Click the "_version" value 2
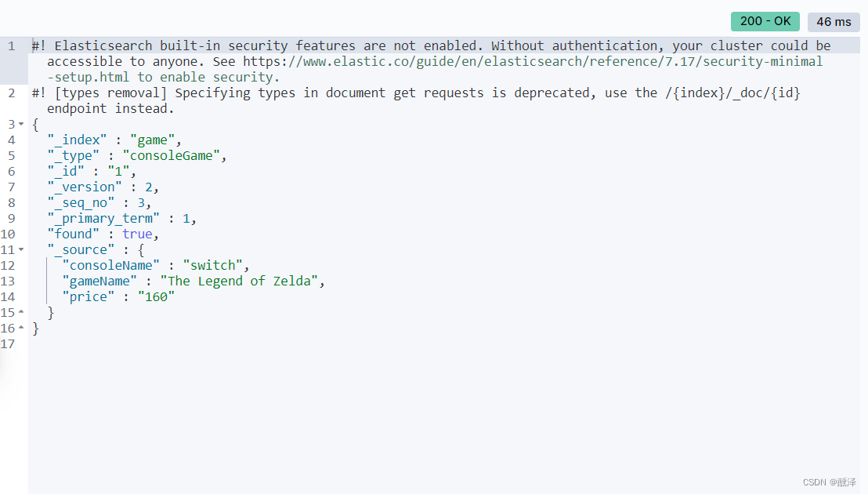 pos(148,187)
